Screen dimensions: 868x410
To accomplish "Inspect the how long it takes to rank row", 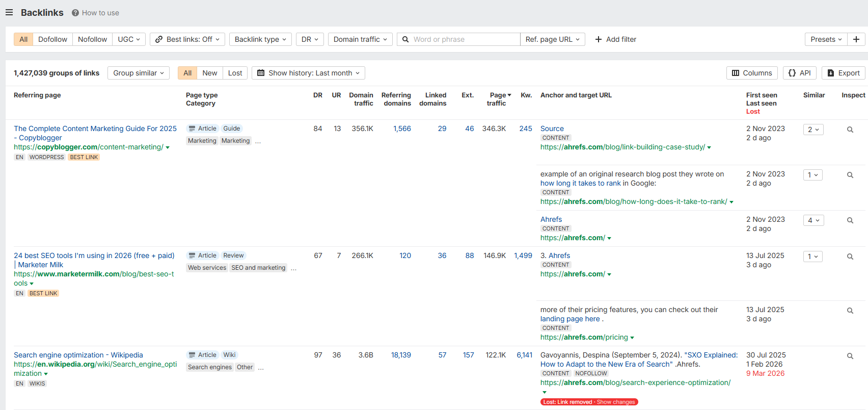I will coord(850,175).
